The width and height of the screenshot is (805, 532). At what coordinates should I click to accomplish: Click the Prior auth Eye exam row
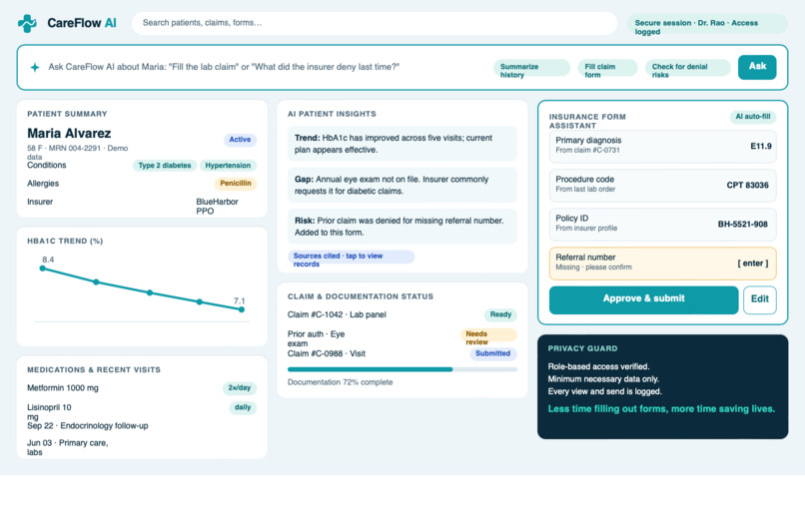402,338
